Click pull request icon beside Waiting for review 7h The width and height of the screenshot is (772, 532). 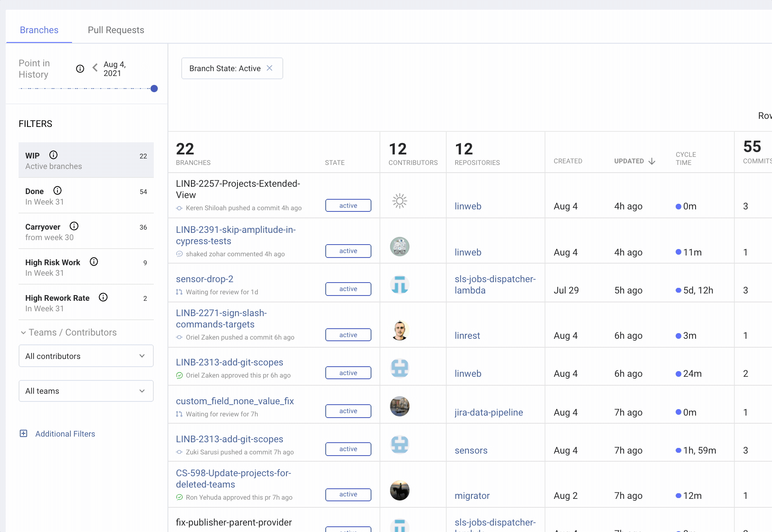(x=179, y=414)
